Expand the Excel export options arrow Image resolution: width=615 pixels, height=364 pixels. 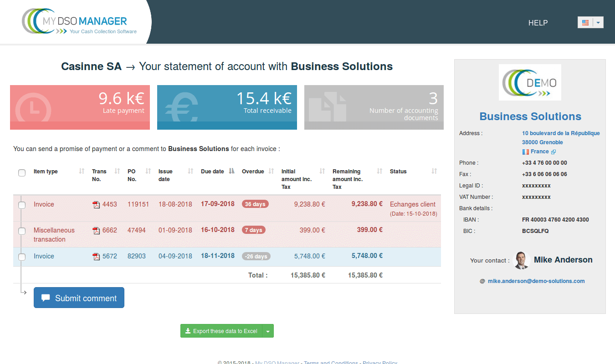pyautogui.click(x=268, y=331)
